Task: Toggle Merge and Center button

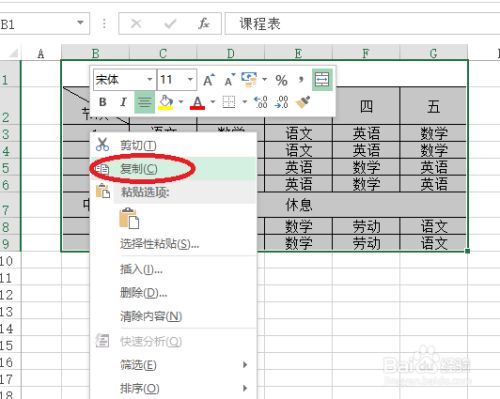Action: coord(322,80)
